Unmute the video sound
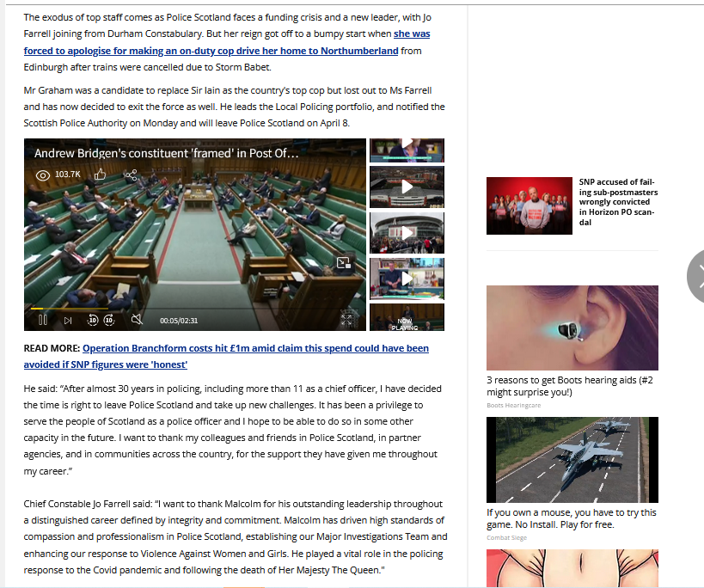This screenshot has height=588, width=704. pyautogui.click(x=137, y=320)
